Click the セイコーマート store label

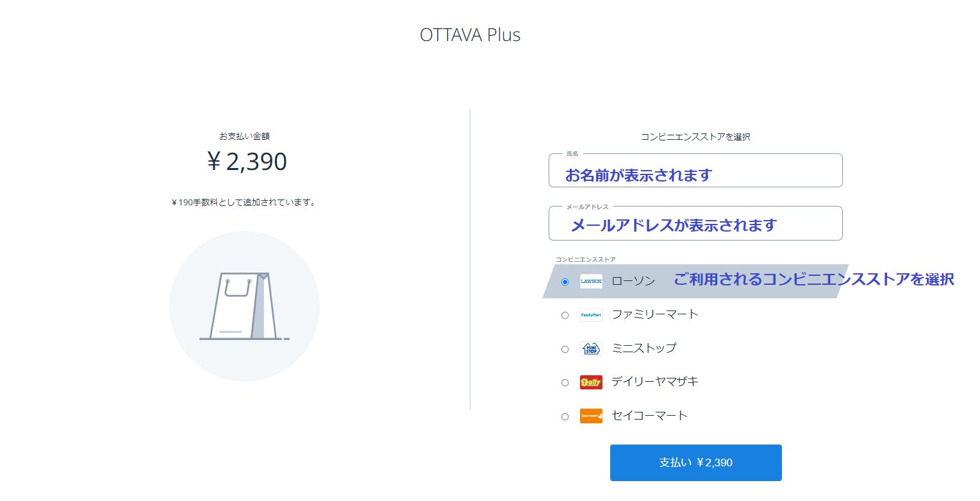(649, 416)
